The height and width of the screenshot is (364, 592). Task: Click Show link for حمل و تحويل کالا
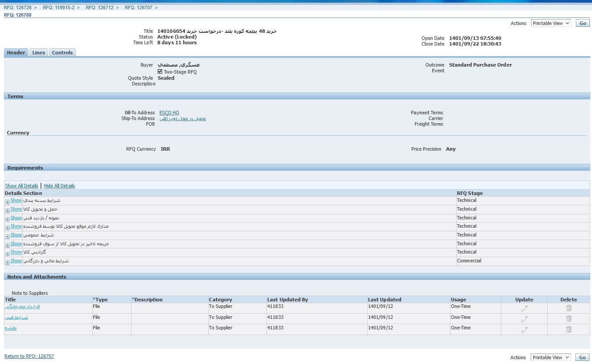coord(16,209)
